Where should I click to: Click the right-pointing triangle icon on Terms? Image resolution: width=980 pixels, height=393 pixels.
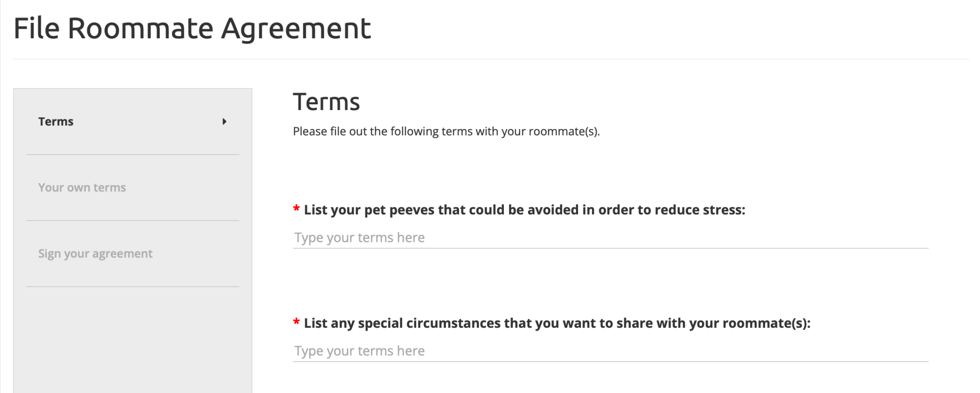[x=224, y=122]
